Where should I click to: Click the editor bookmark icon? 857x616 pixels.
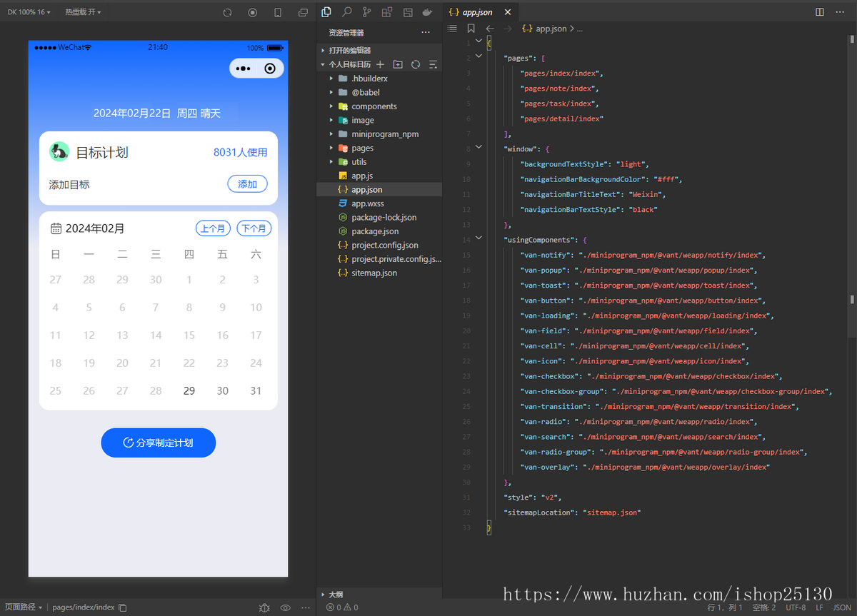point(471,29)
